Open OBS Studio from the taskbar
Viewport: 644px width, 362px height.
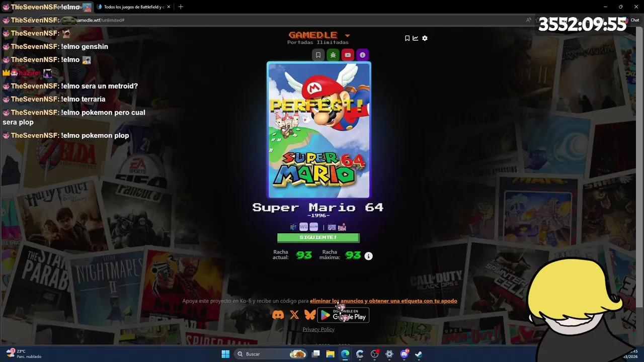click(374, 354)
